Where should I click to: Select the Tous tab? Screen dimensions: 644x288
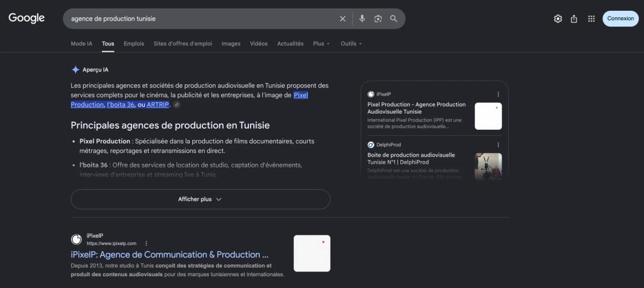[x=108, y=43]
